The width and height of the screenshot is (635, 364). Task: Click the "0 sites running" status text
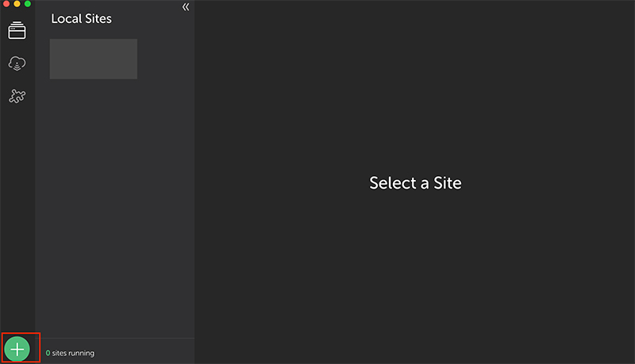[70, 353]
